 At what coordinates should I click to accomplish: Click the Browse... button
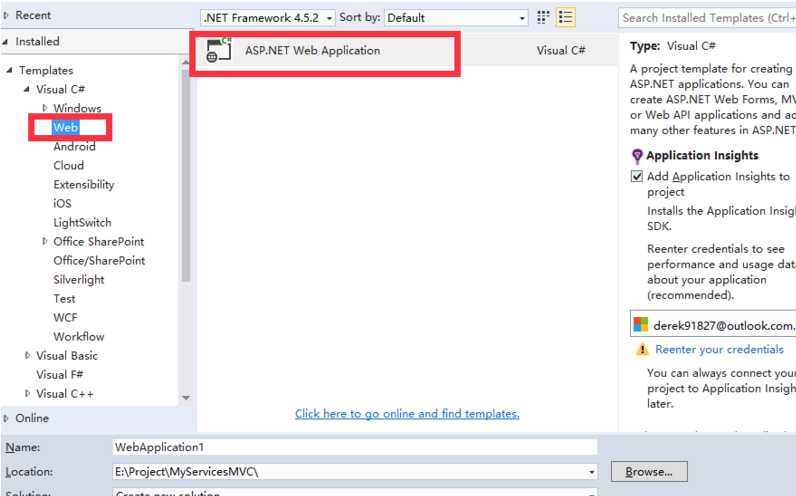[649, 472]
